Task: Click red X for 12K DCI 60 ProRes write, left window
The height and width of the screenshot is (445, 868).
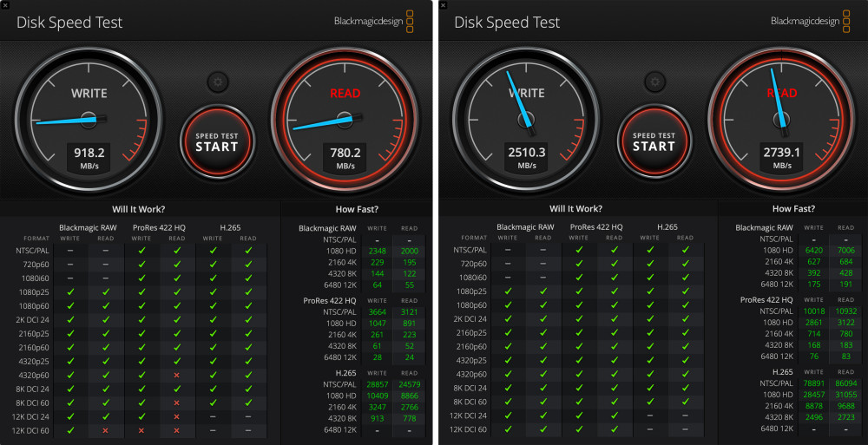Action: pos(141,430)
